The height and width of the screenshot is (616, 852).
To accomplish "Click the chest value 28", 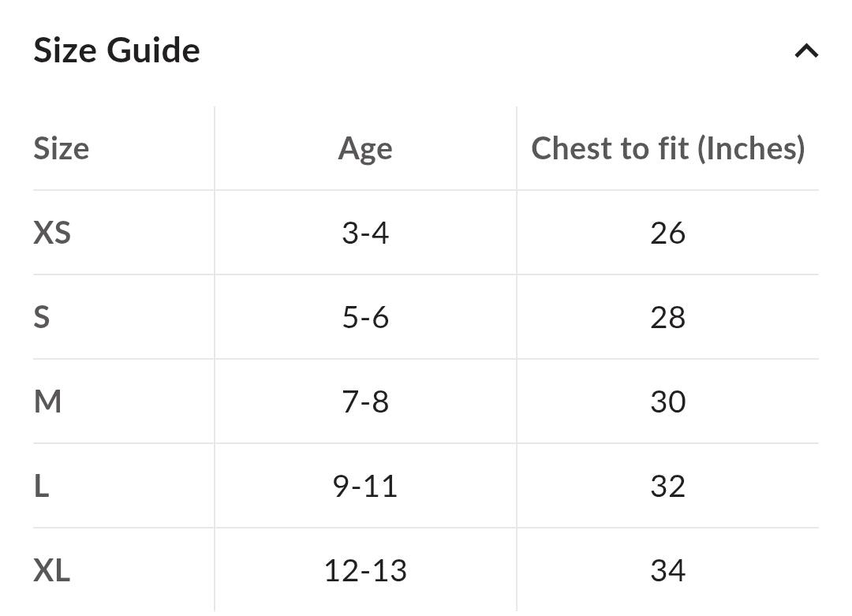I will (x=668, y=317).
